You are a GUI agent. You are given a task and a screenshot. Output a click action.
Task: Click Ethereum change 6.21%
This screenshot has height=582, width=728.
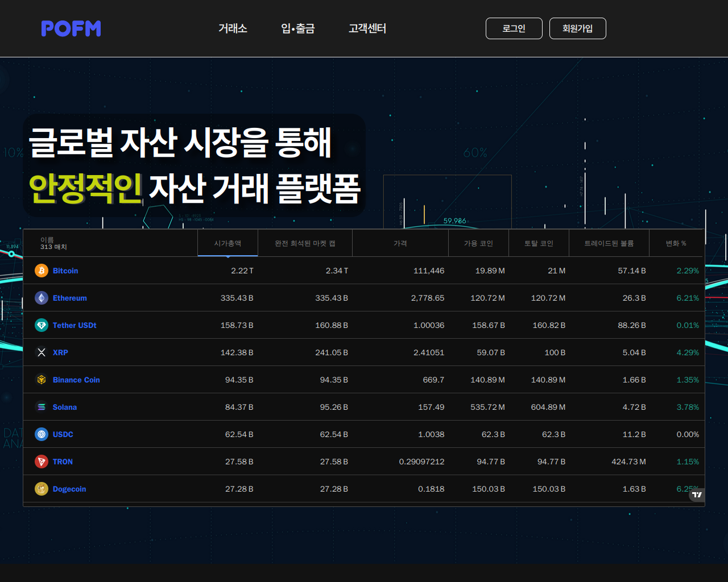pos(688,298)
